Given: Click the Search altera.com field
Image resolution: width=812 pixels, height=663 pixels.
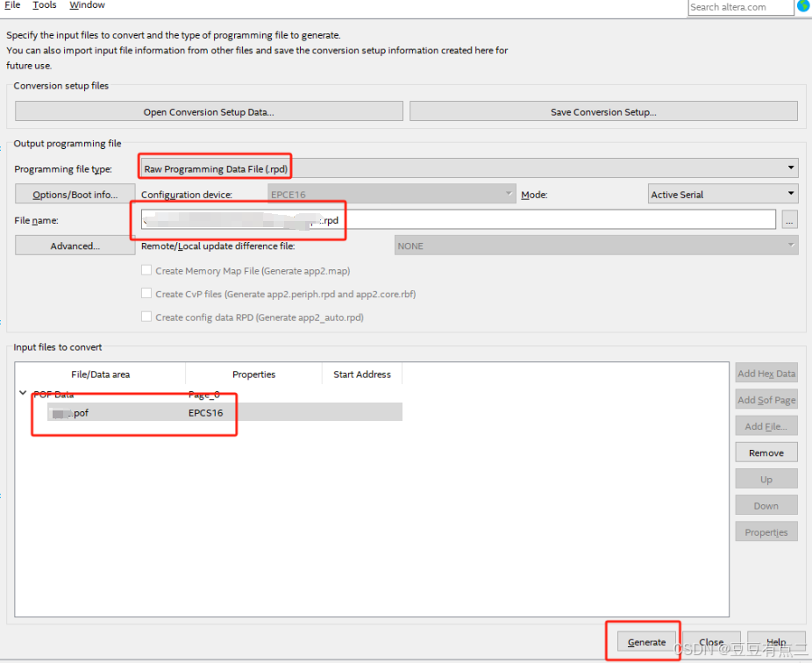Looking at the screenshot, I should (740, 7).
